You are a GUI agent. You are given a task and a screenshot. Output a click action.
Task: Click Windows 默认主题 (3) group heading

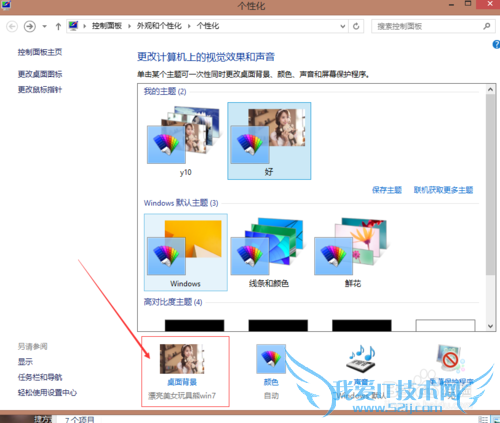point(181,203)
